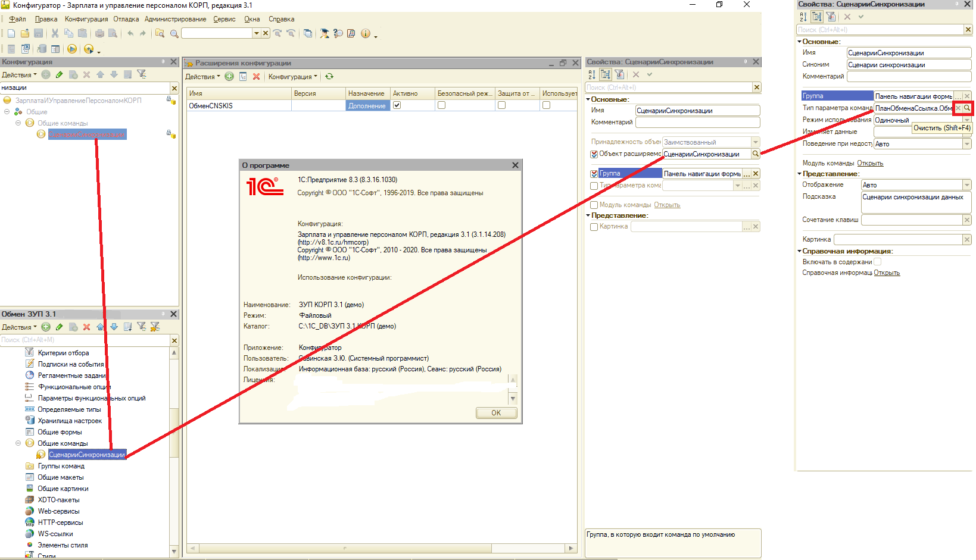This screenshot has height=560, width=976.
Task: Click ellipsis button for Группа in middle properties
Action: coord(747,174)
